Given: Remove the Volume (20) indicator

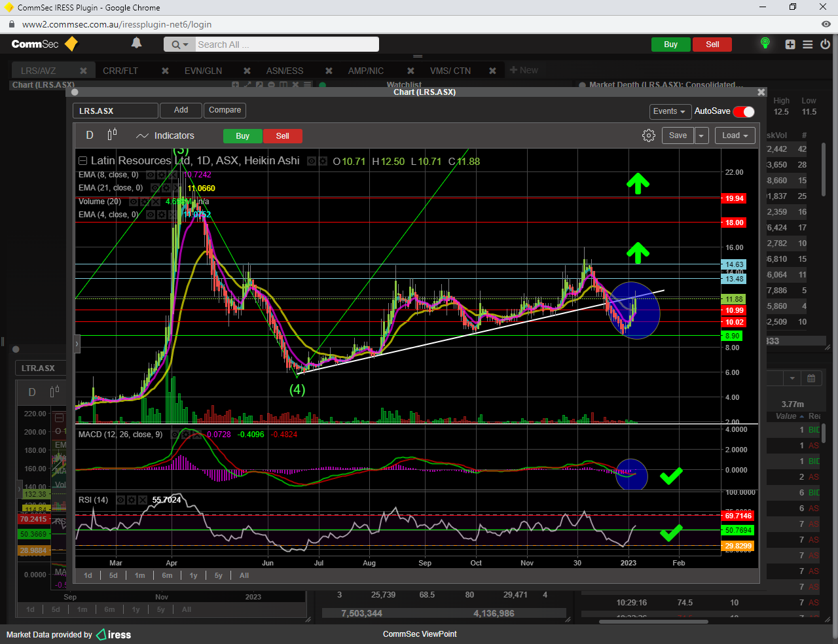Looking at the screenshot, I should pos(155,202).
